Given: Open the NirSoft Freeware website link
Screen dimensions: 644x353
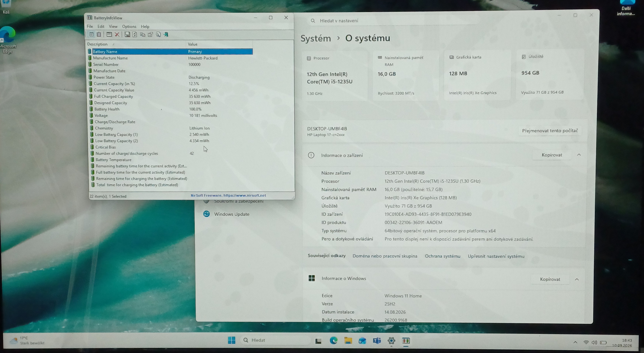Looking at the screenshot, I should tap(228, 195).
